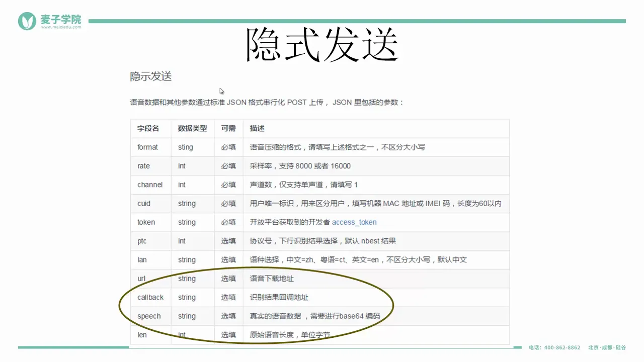
Task: Click the 可需 column header
Action: [228, 129]
